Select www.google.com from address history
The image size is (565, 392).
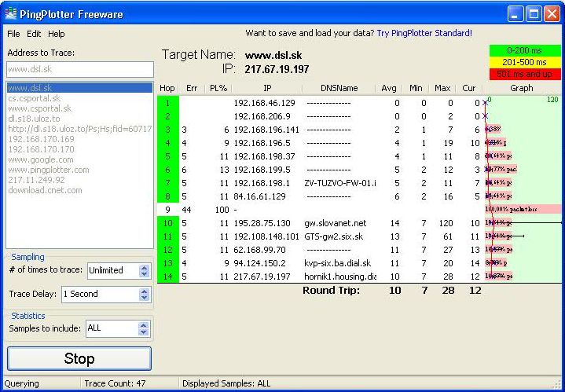[x=41, y=159]
